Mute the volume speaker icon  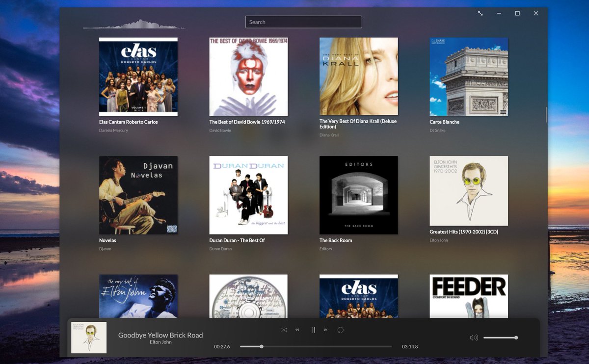click(x=474, y=338)
